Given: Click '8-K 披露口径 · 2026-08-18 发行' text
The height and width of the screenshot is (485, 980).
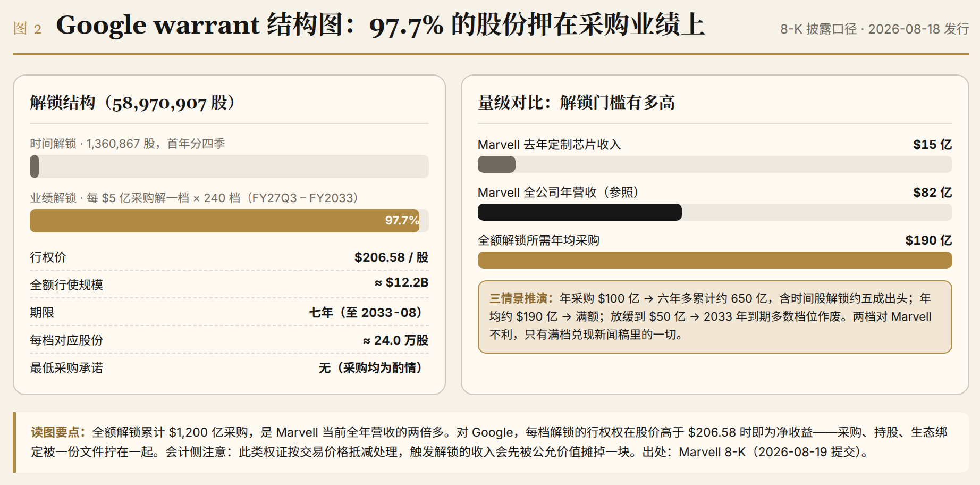Looking at the screenshot, I should click(874, 29).
